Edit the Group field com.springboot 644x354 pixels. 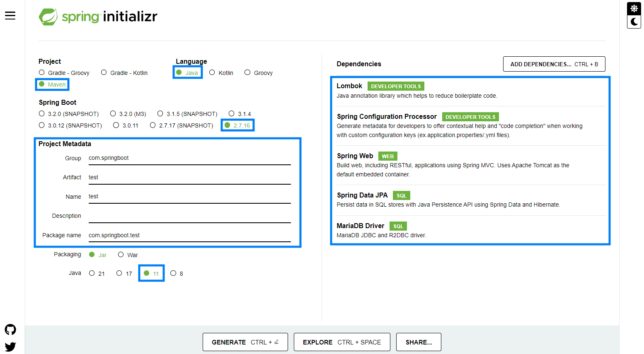click(190, 158)
